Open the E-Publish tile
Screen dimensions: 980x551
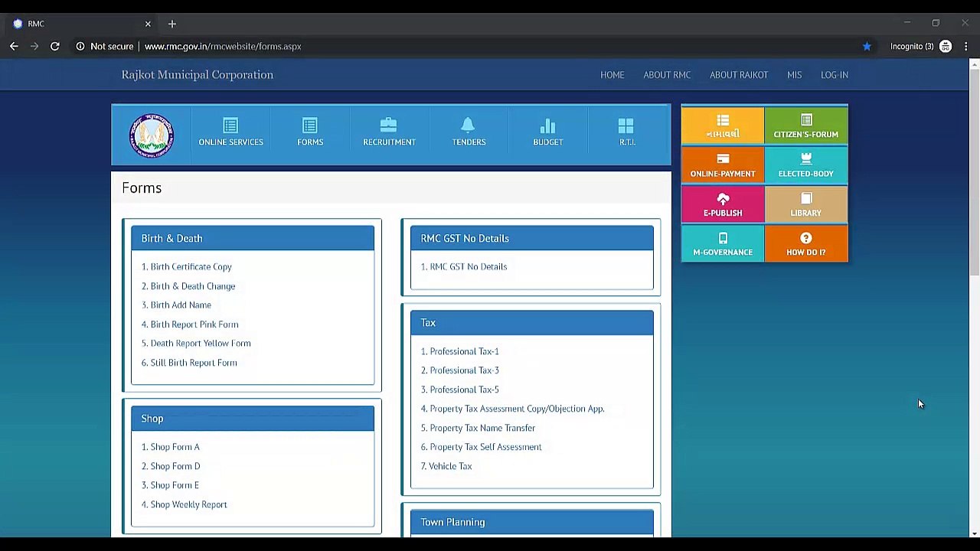[x=723, y=204]
